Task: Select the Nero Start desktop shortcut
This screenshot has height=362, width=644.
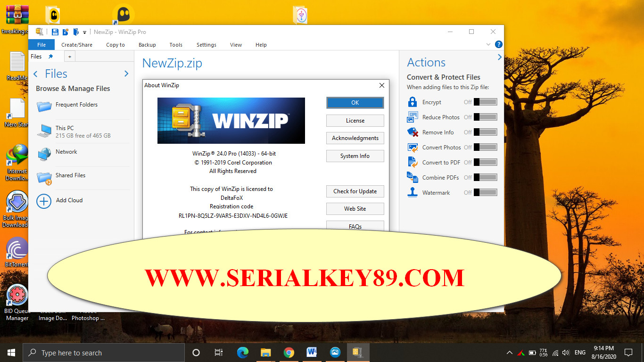Action: point(17,113)
